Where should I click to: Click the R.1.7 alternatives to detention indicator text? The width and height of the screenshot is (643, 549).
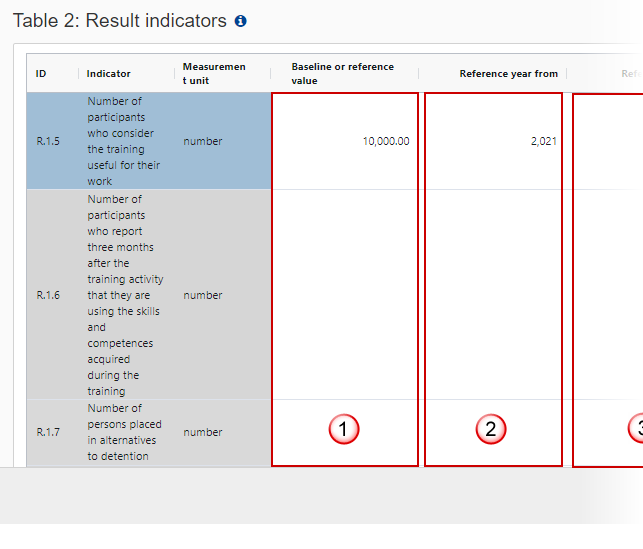click(x=124, y=433)
